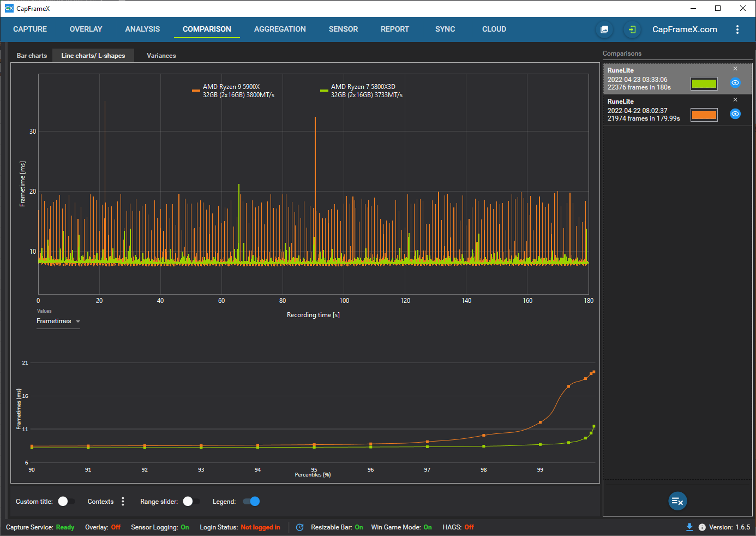756x536 pixels.
Task: Remove the orange RuneLite comparison entry
Action: click(735, 100)
